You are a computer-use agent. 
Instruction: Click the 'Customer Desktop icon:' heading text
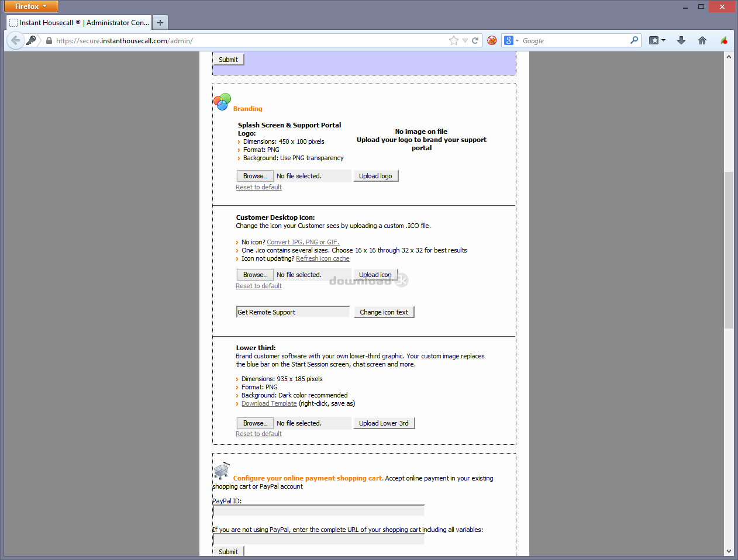click(275, 217)
